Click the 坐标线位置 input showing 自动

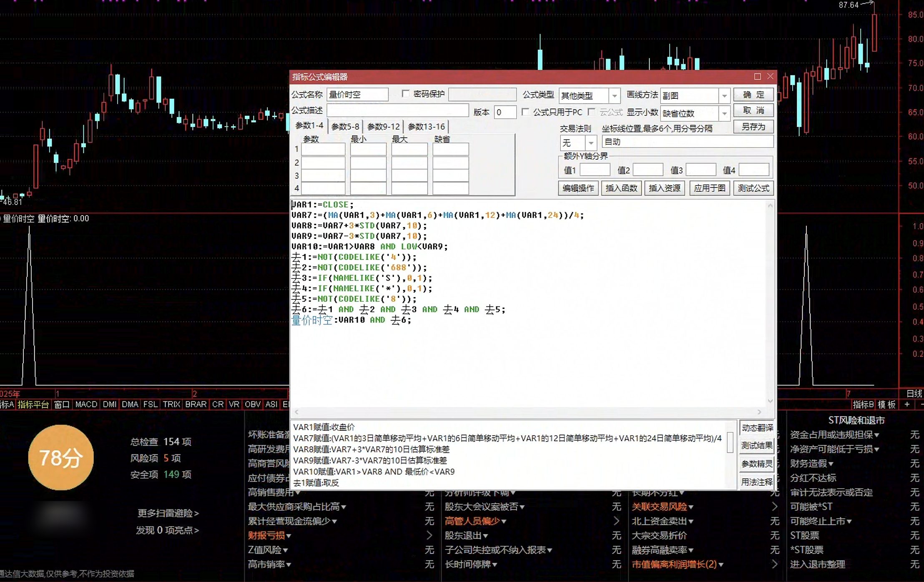(688, 142)
